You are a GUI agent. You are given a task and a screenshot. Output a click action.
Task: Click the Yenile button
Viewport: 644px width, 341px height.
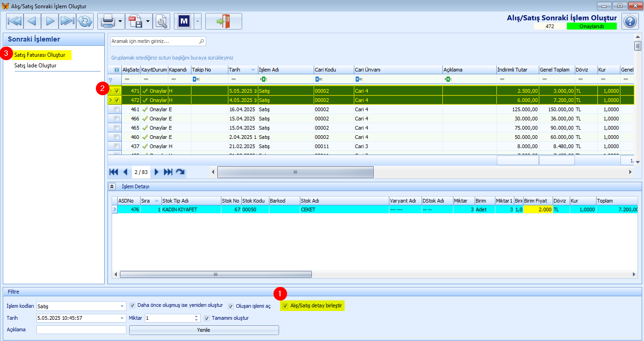[204, 330]
